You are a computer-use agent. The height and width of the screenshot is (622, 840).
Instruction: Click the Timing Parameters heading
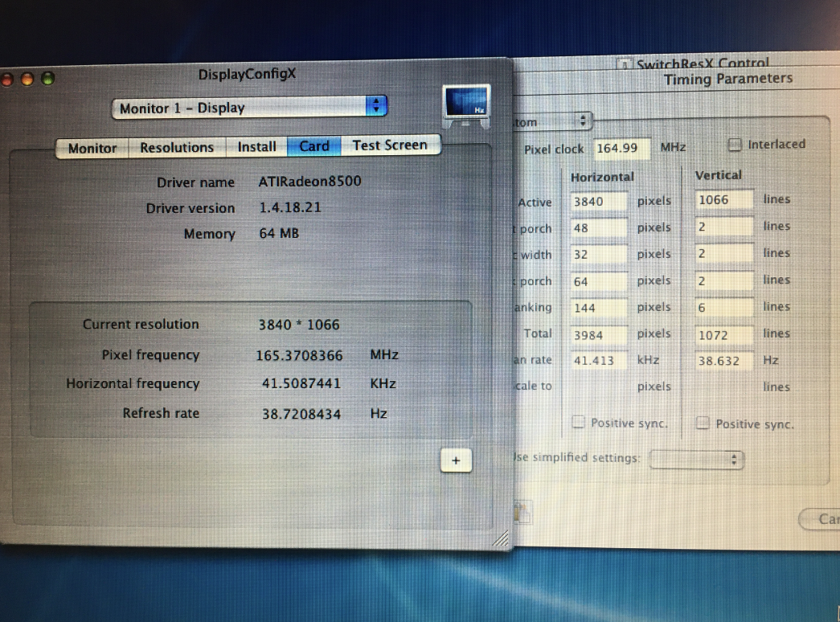pos(728,79)
